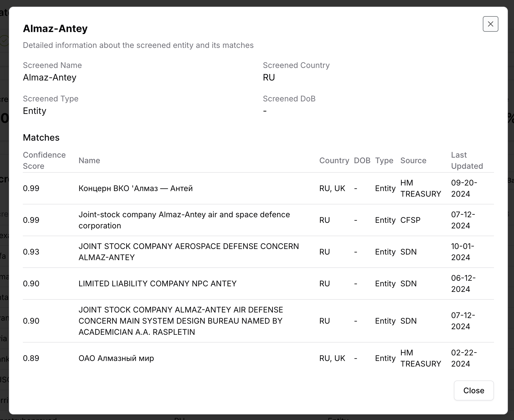Click RU, UK country in 'Концерн ВКО' row
Screen dimensions: 514x420
coord(332,188)
